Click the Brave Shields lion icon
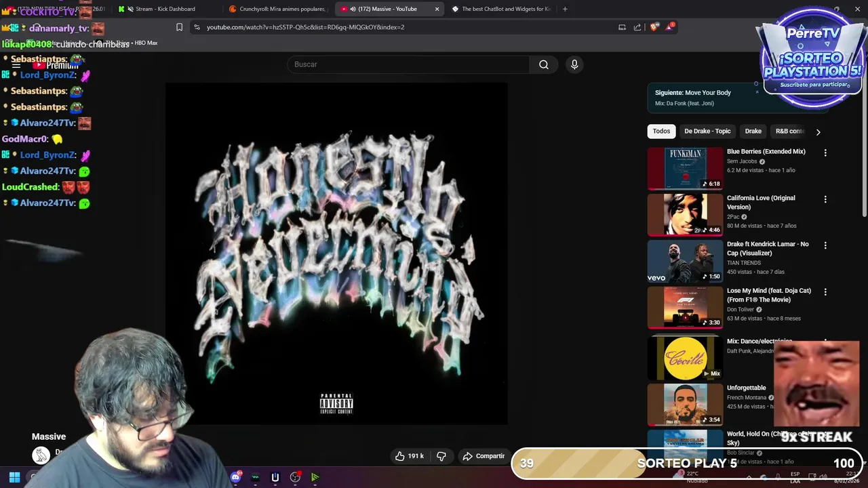 click(x=654, y=27)
